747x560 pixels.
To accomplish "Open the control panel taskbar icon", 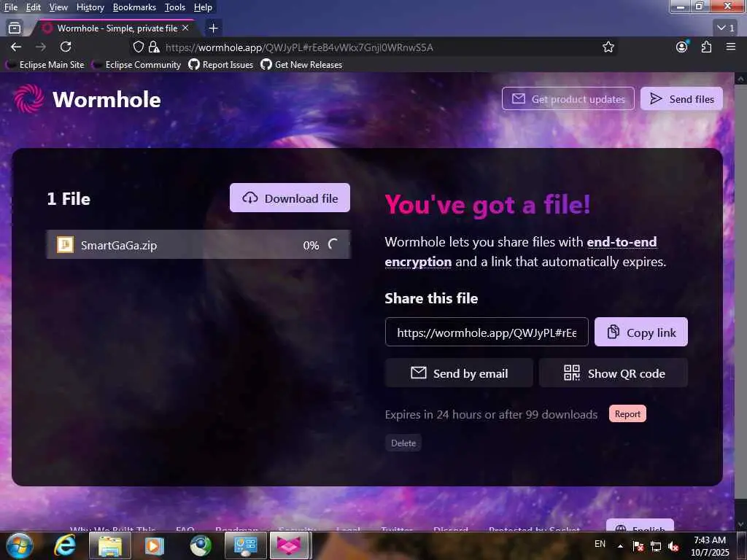I will tap(245, 545).
